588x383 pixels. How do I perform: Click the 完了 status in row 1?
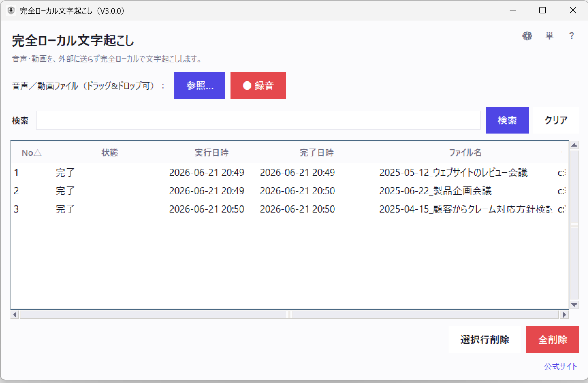(65, 172)
